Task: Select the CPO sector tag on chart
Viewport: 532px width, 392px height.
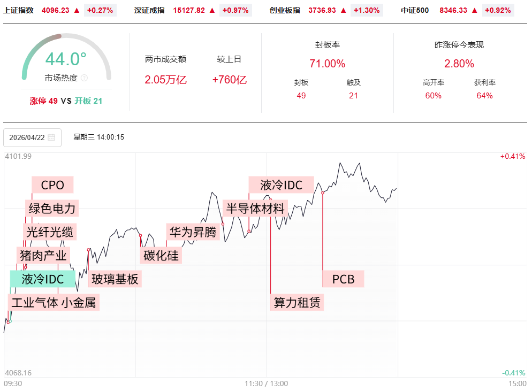Action: [x=52, y=185]
